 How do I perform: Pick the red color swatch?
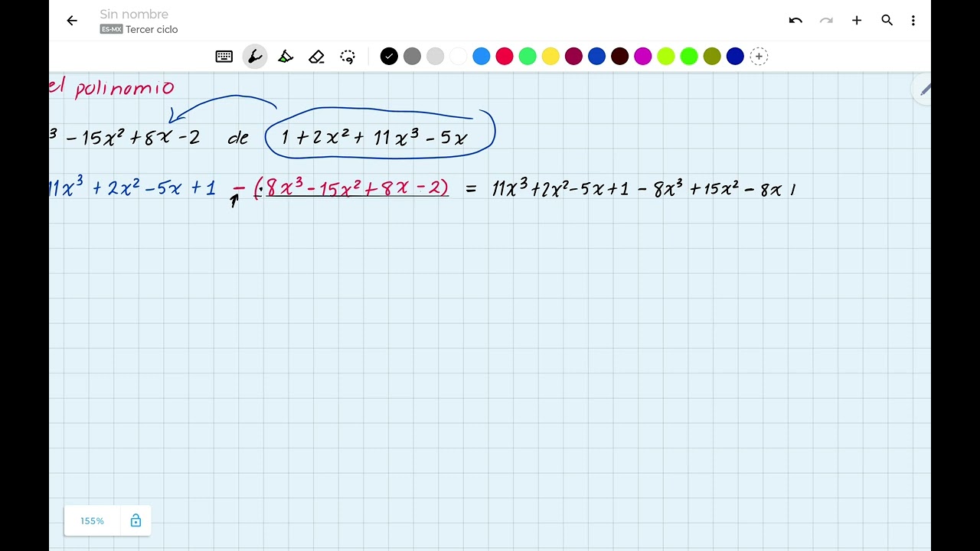pyautogui.click(x=505, y=56)
